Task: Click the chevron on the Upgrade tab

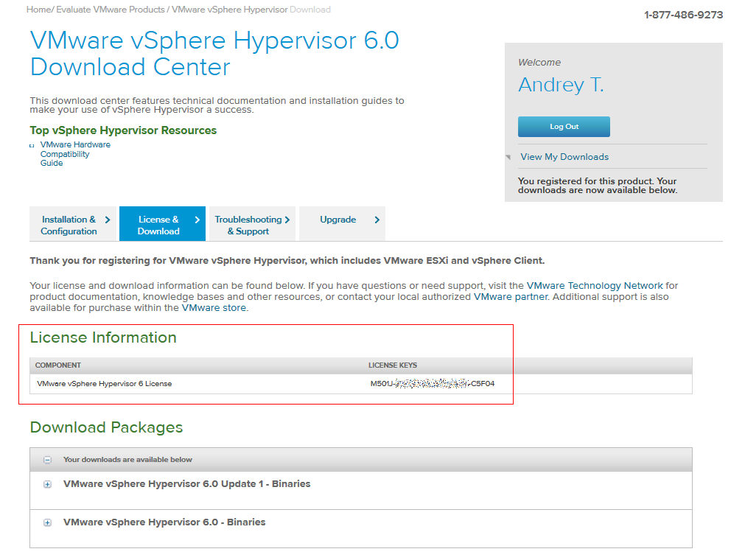Action: [377, 220]
